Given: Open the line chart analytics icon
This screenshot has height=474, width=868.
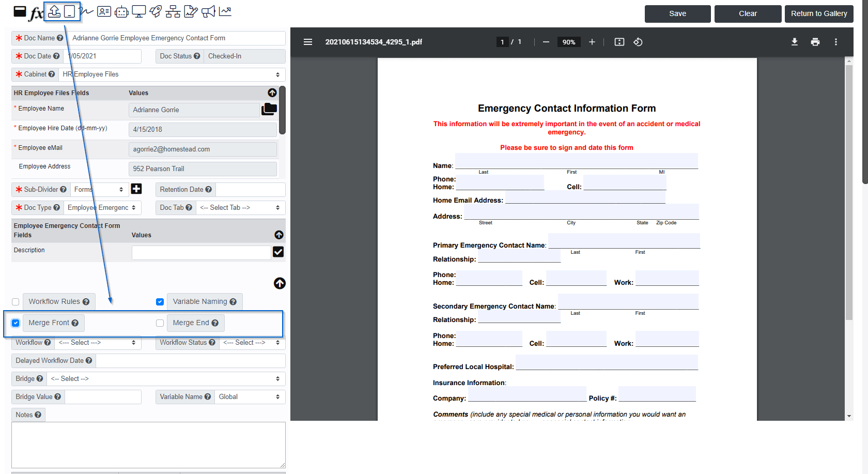Looking at the screenshot, I should point(225,11).
